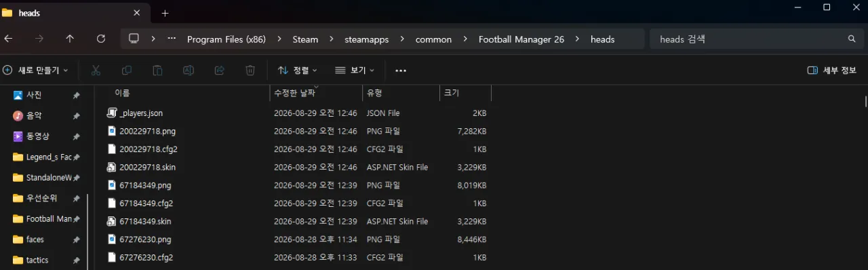Select file 67276230.png
Screen dimensions: 868x270
point(145,239)
